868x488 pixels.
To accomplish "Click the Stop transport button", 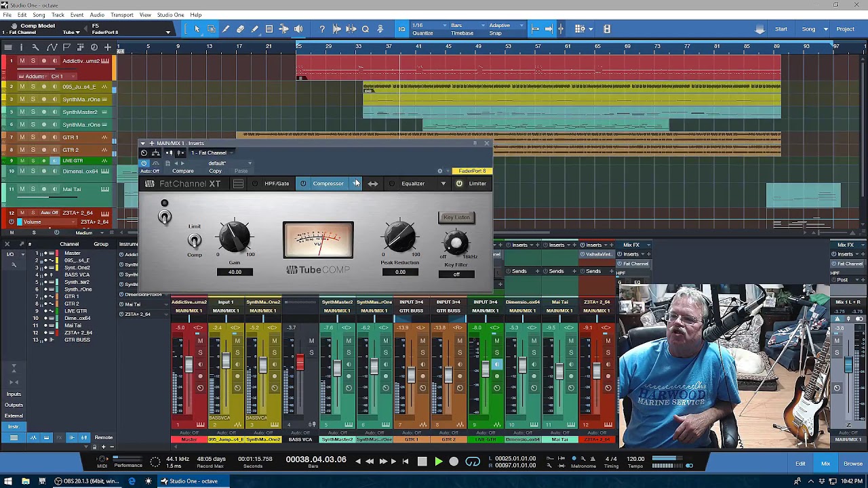I will coord(422,462).
